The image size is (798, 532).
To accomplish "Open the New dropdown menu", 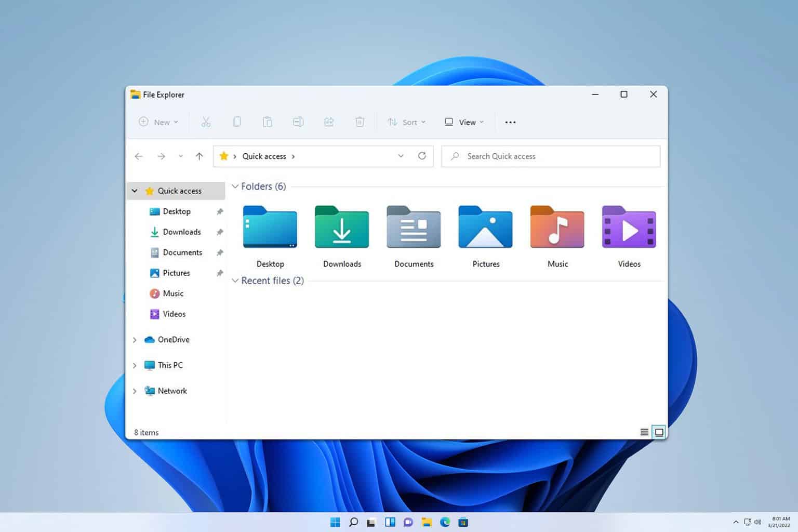I will [x=158, y=122].
